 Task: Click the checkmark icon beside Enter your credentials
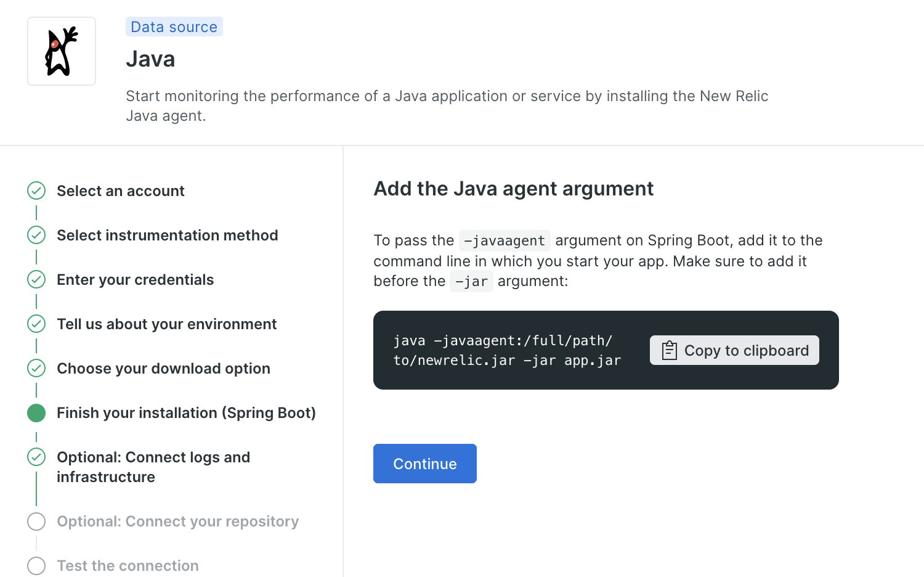tap(36, 280)
